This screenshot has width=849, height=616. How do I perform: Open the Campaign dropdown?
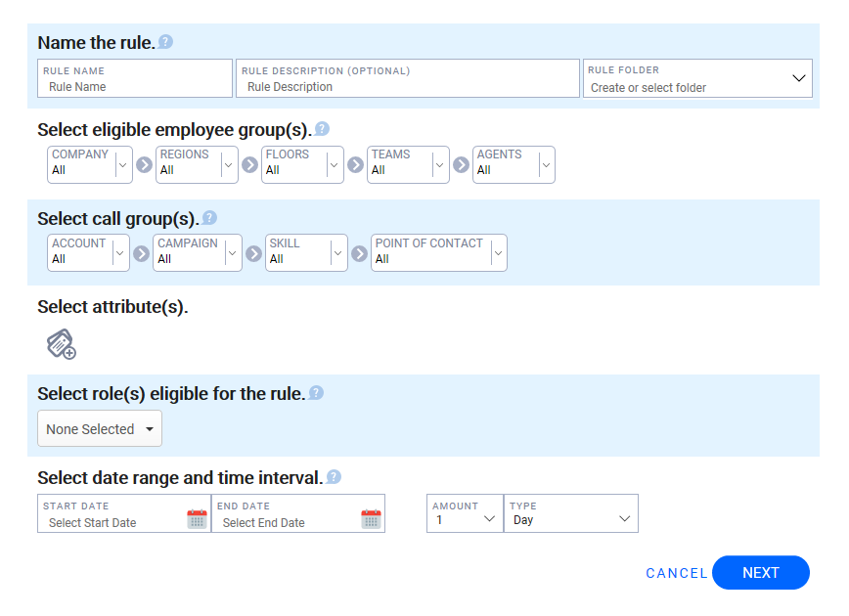(x=198, y=253)
